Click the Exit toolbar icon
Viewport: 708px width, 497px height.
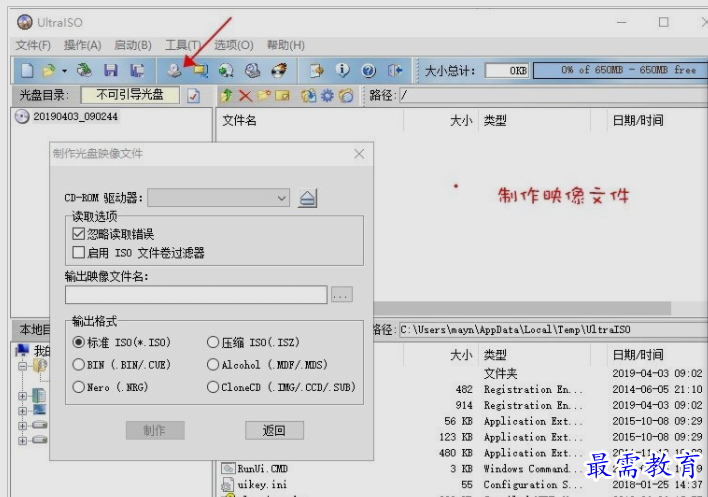click(x=395, y=70)
